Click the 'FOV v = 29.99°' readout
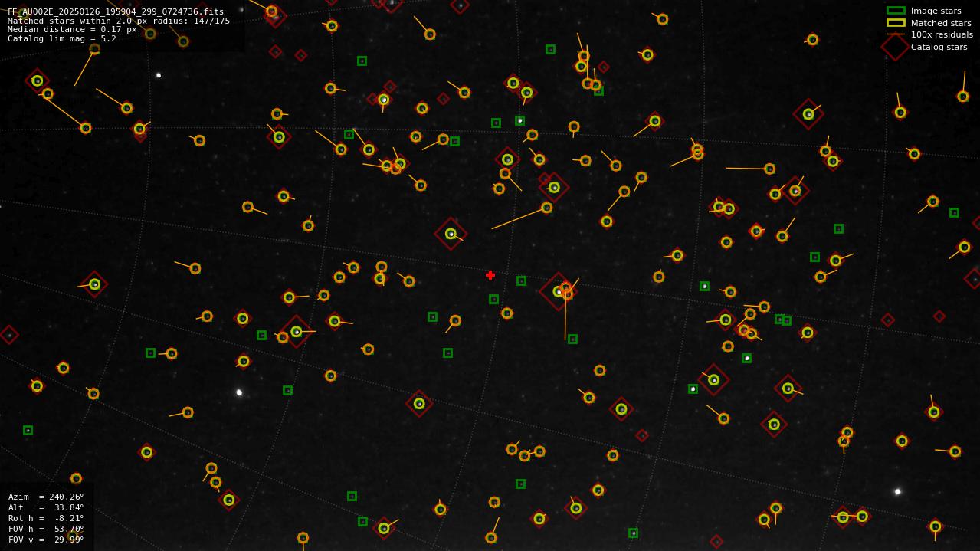This screenshot has height=551, width=980. click(46, 540)
